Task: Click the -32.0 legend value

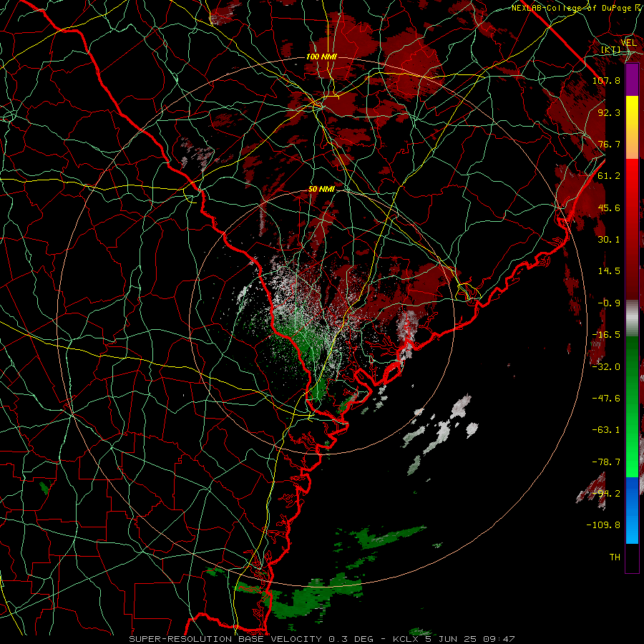Action: tap(606, 367)
